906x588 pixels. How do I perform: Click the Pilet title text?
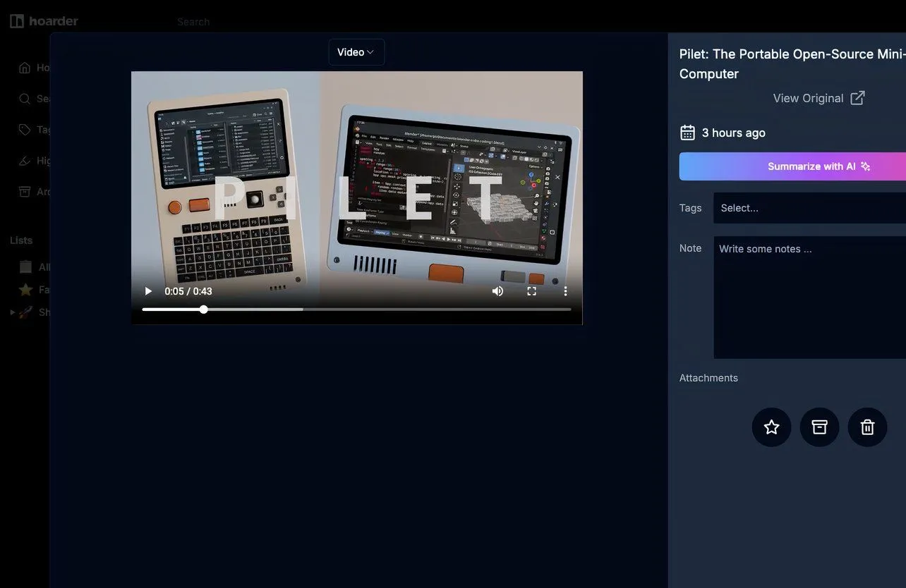pos(792,64)
